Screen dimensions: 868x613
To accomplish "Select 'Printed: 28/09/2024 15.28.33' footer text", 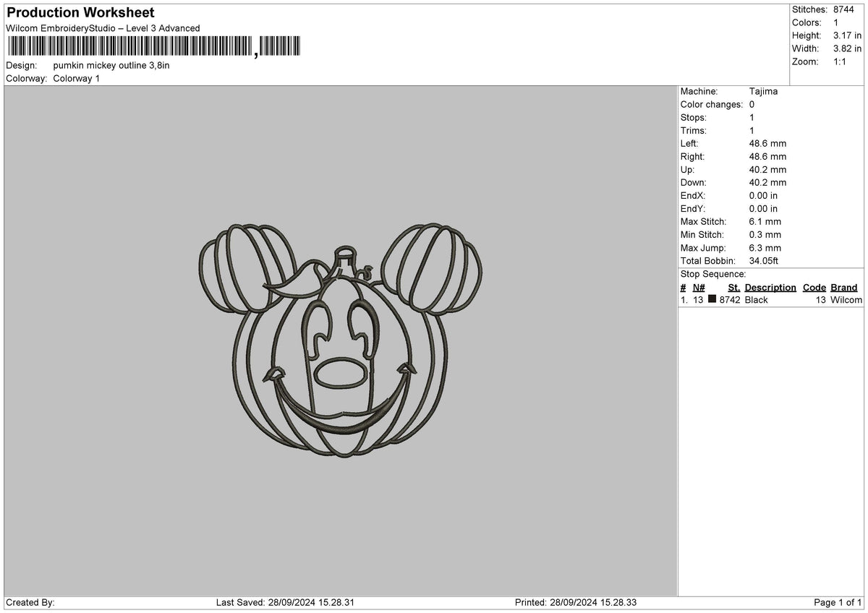I will (x=576, y=602).
